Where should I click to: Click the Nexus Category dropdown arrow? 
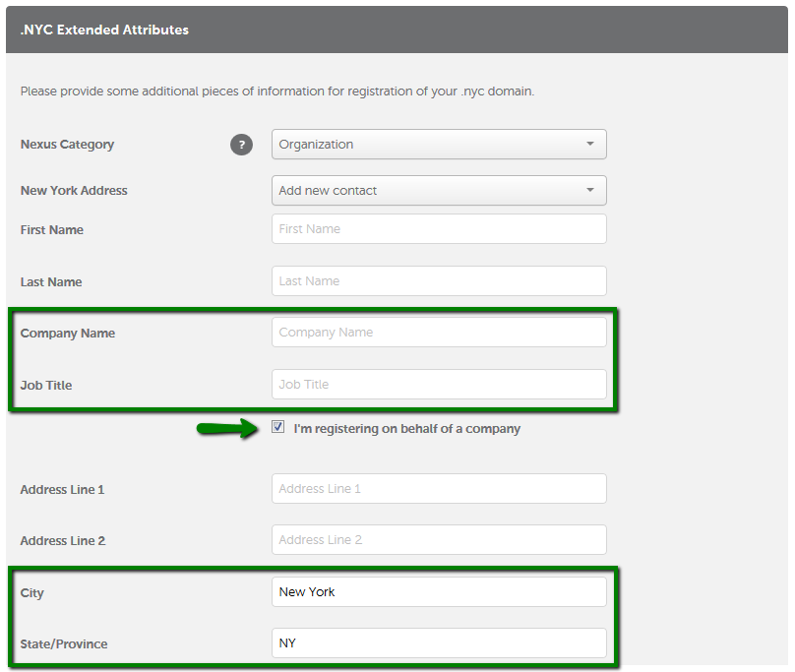point(590,144)
